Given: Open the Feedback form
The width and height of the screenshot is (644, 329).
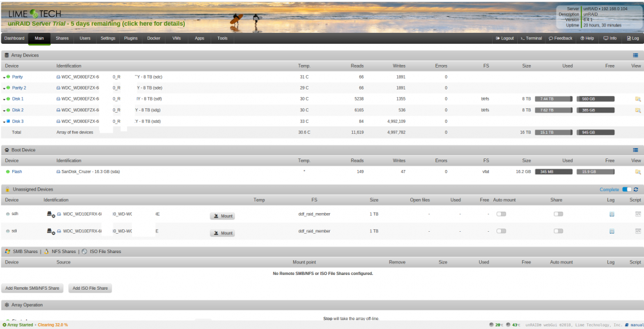Looking at the screenshot, I should pos(560,38).
